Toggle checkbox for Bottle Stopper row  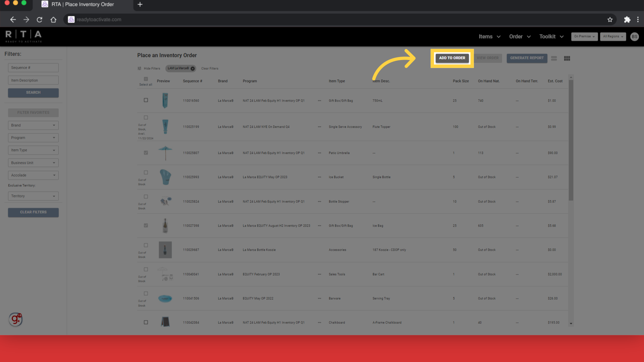point(146,197)
